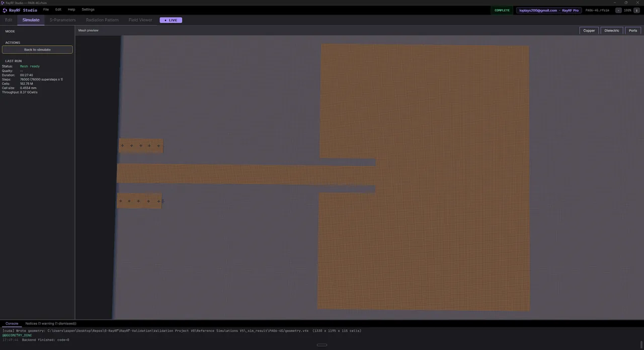644x350 pixels.
Task: Toggle the Dielectric layer visibility
Action: 612,31
